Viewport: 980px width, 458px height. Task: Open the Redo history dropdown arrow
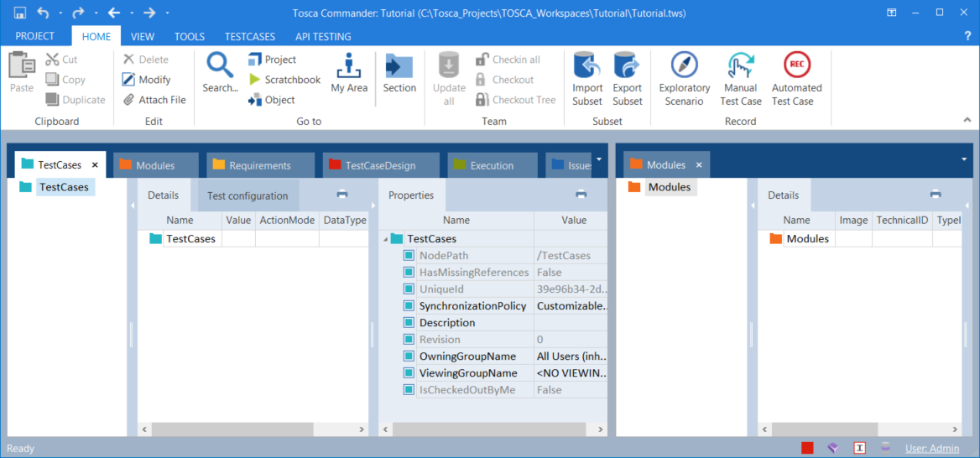96,13
